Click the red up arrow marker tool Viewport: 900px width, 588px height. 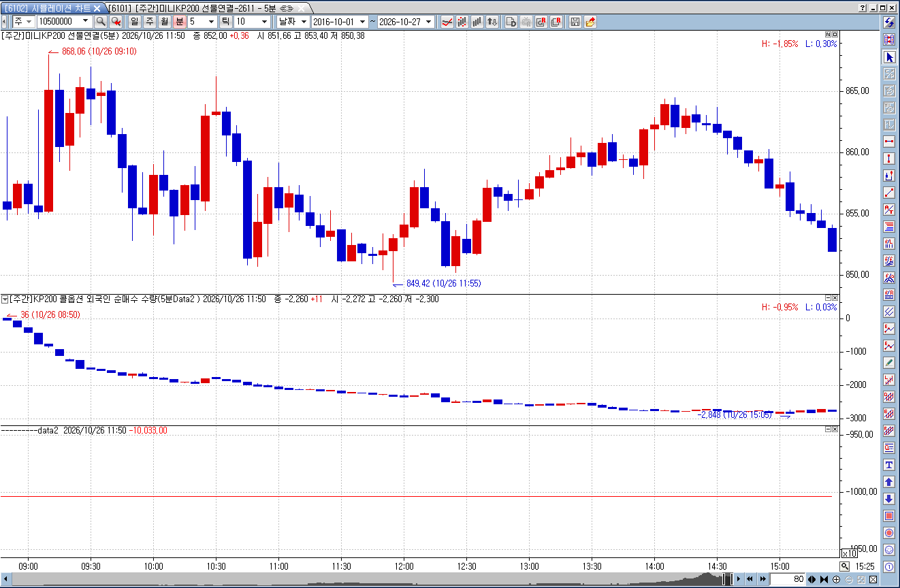point(889,482)
